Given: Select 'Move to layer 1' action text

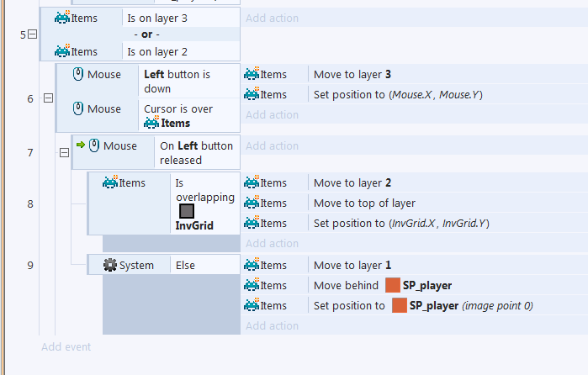Looking at the screenshot, I should [x=352, y=265].
